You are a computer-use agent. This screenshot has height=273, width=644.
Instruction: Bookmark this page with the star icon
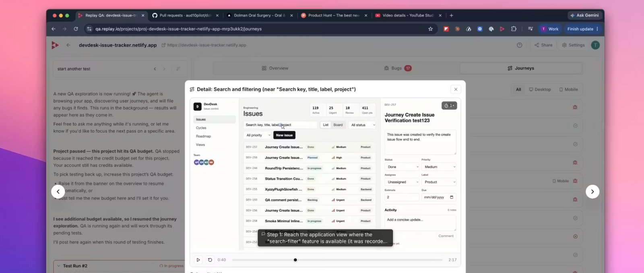pyautogui.click(x=431, y=29)
